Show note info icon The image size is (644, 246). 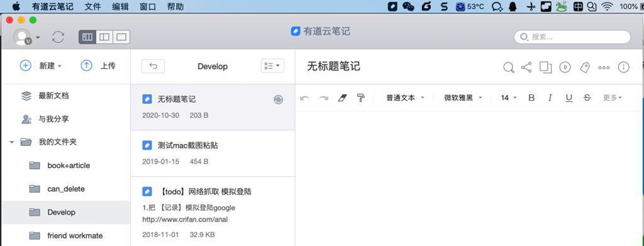(x=623, y=67)
